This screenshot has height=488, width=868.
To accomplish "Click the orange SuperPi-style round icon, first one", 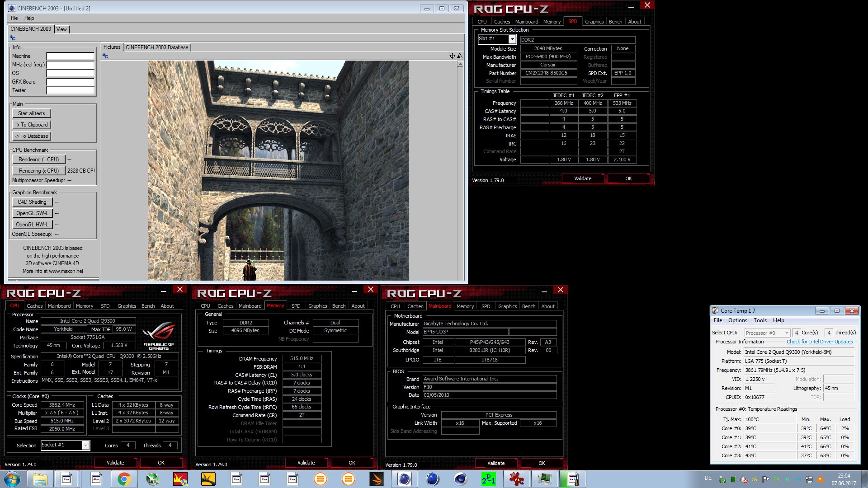I will point(320,479).
